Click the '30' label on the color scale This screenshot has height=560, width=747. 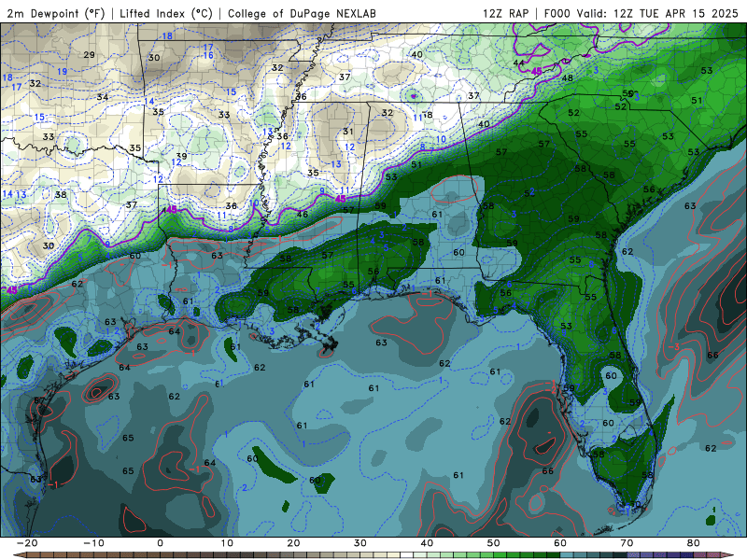tap(360, 543)
